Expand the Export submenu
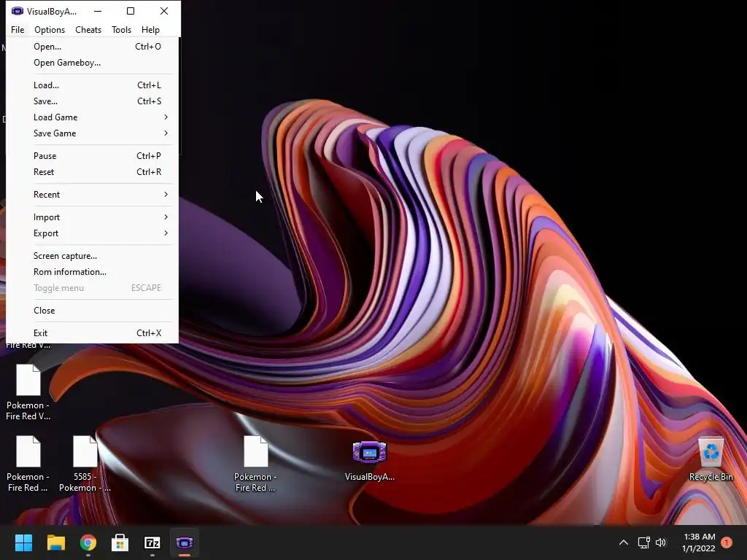 (x=93, y=233)
